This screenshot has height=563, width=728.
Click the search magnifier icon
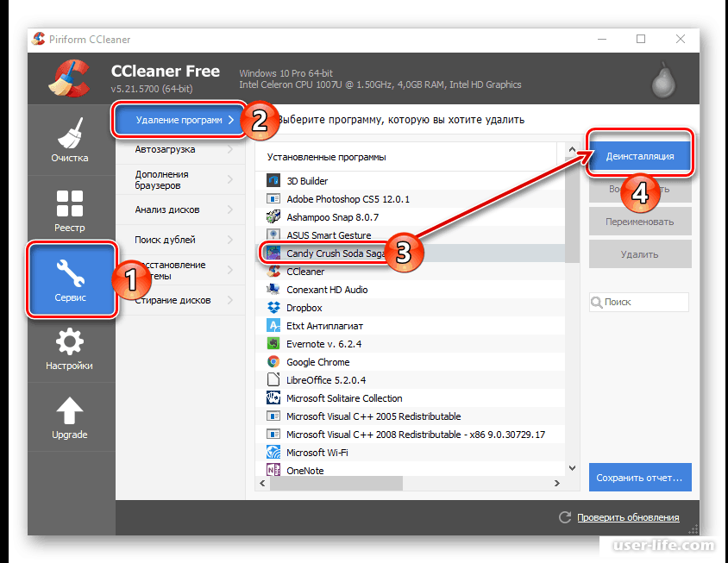597,302
